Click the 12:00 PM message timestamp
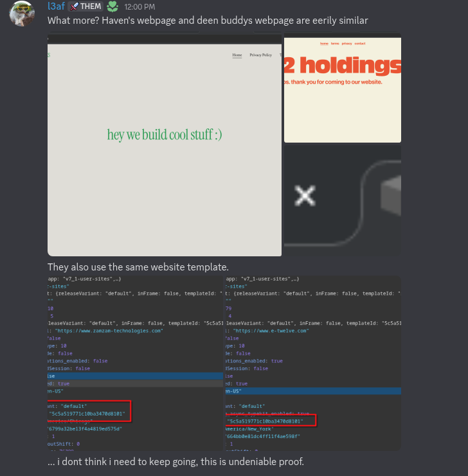 coord(139,6)
